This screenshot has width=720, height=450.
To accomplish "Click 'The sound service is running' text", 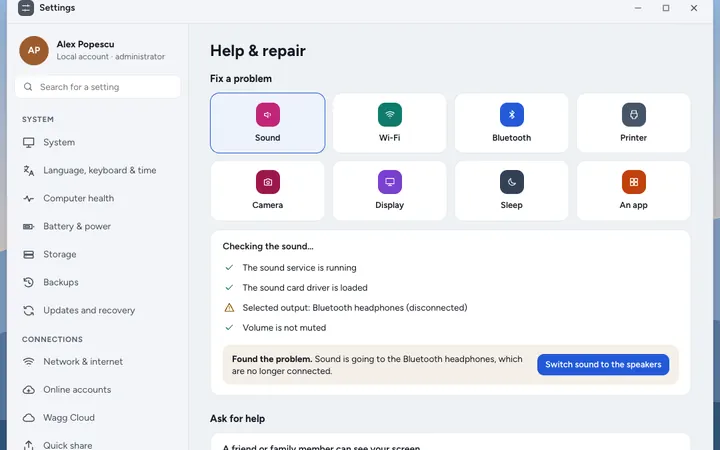I will tap(299, 268).
